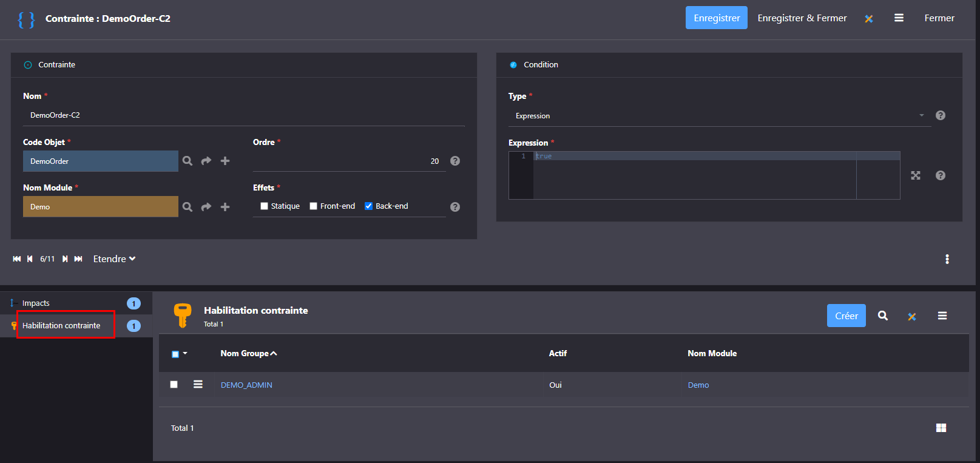
Task: Open the top header hamburger menu
Action: pos(899,18)
